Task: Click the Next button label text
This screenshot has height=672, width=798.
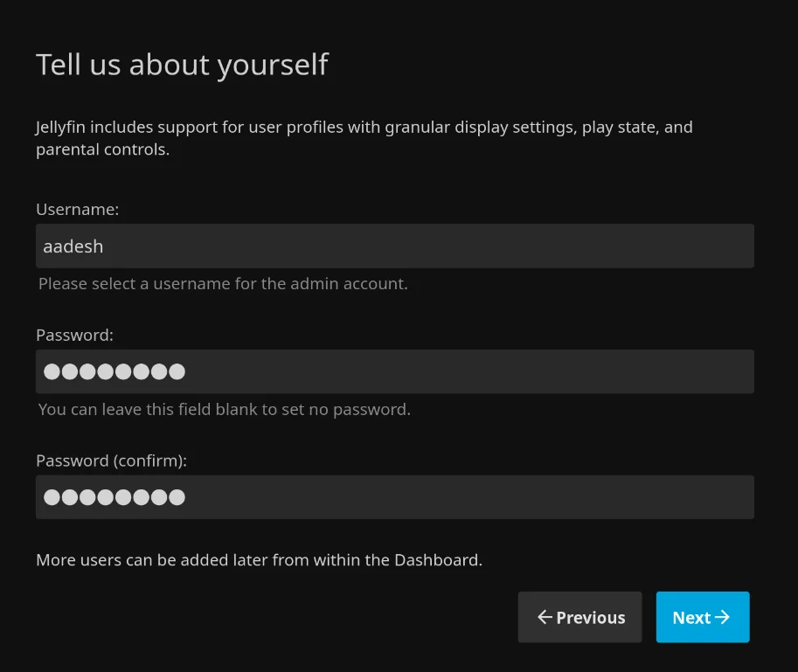Action: tap(693, 617)
